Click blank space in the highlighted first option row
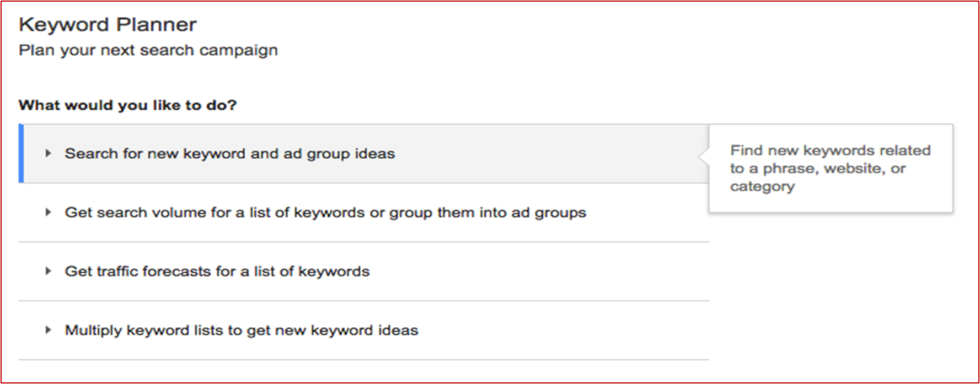The image size is (980, 384). tap(551, 154)
